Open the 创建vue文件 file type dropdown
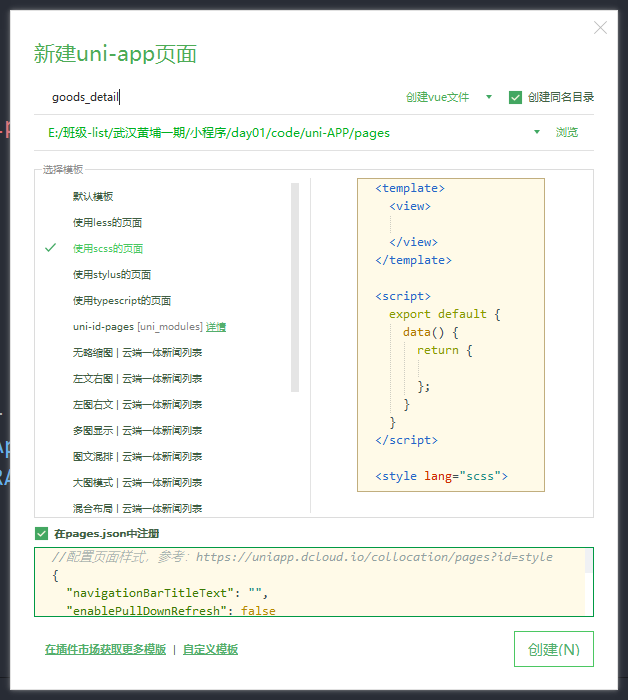The height and width of the screenshot is (700, 628). (448, 97)
